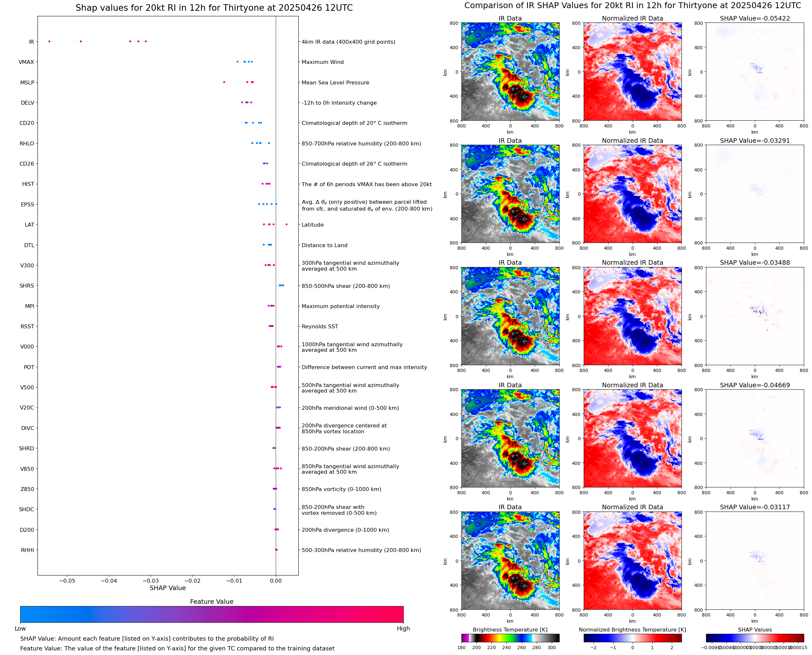
Task: Click the left plot's title text
Action: (214, 8)
